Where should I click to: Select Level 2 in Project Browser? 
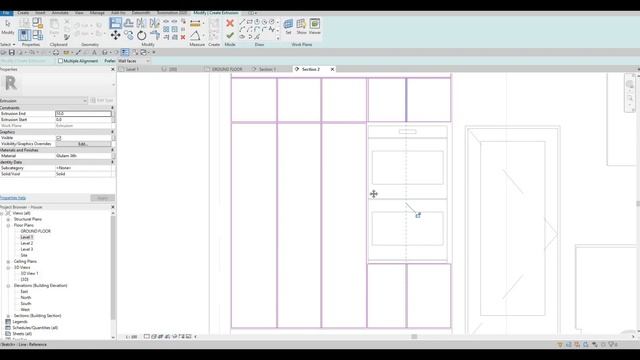(27, 243)
